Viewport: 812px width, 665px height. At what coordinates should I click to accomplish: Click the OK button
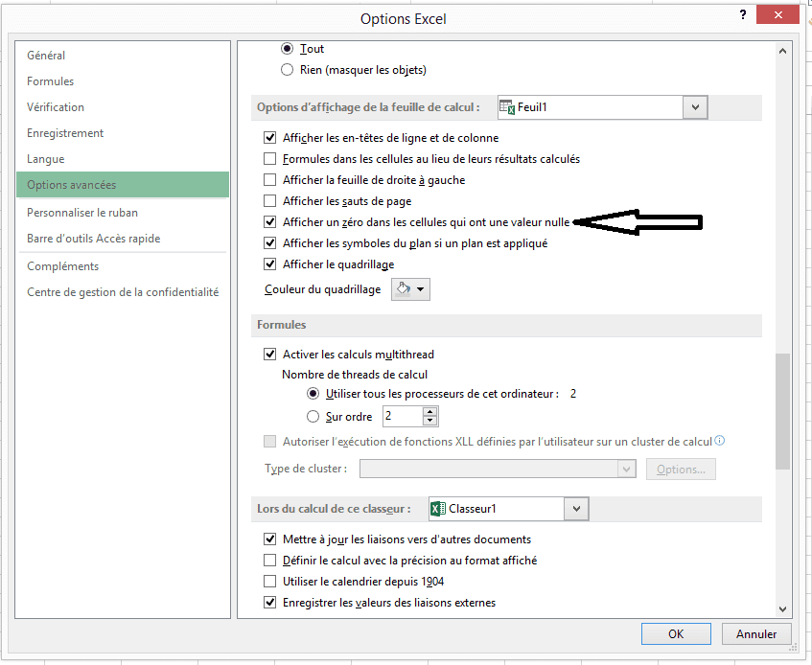tap(676, 634)
